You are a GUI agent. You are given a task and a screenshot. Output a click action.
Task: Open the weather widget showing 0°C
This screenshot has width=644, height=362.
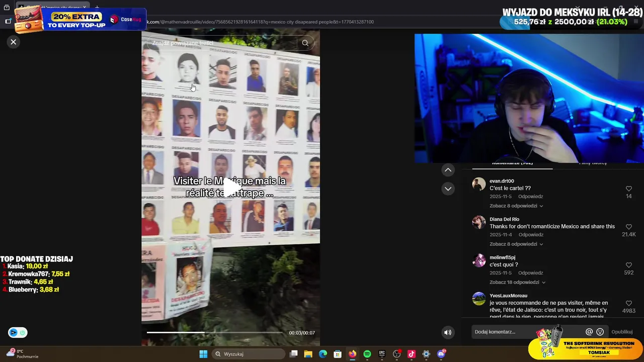point(23,354)
